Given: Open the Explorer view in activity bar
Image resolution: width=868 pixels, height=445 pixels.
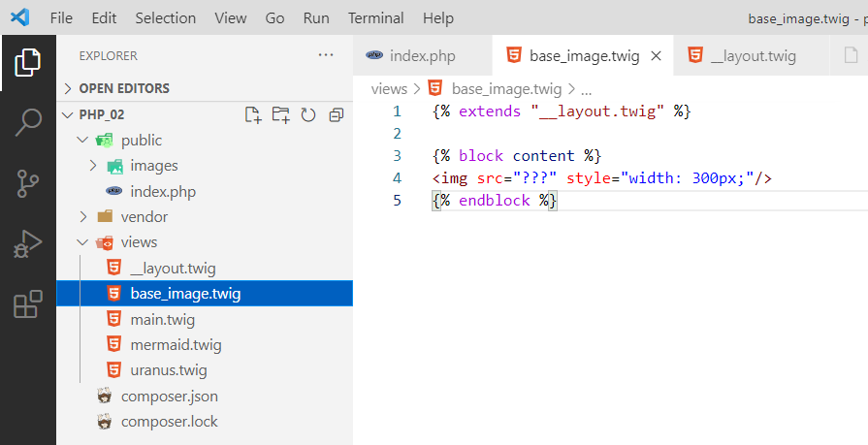Looking at the screenshot, I should point(28,63).
